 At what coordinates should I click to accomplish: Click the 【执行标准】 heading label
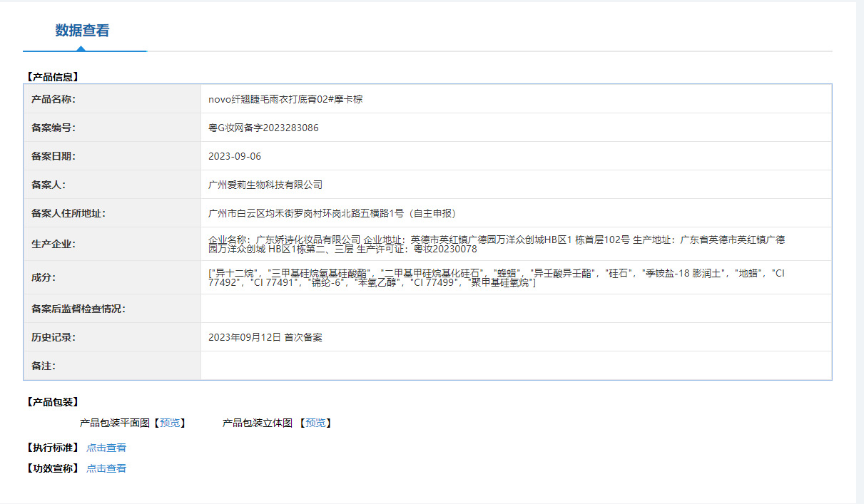tap(51, 448)
